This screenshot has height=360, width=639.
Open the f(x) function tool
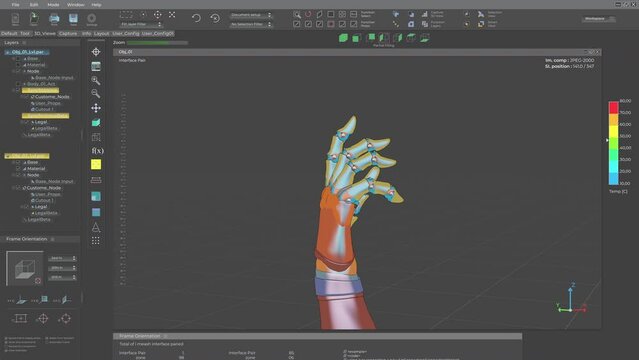(x=97, y=151)
